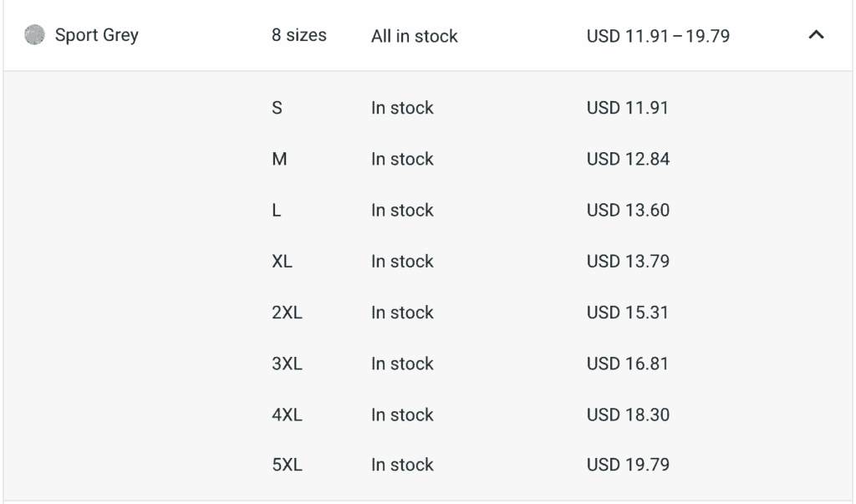Select size S row
The height and width of the screenshot is (504, 856).
[x=428, y=108]
